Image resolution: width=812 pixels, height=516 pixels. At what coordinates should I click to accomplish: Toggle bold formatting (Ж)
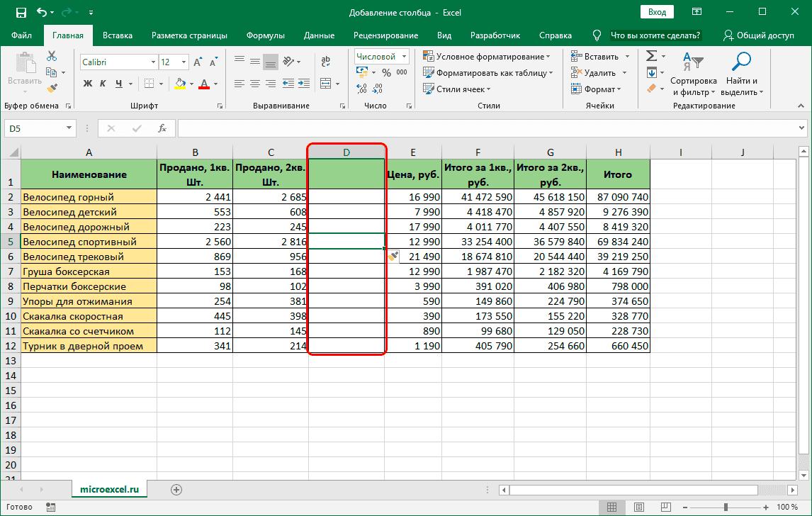[x=86, y=84]
